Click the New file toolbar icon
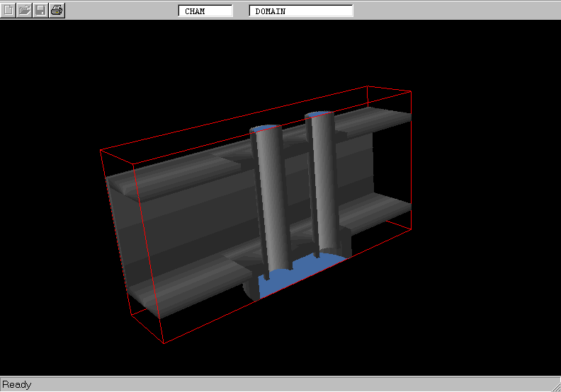Image resolution: width=561 pixels, height=392 pixels. click(x=8, y=10)
